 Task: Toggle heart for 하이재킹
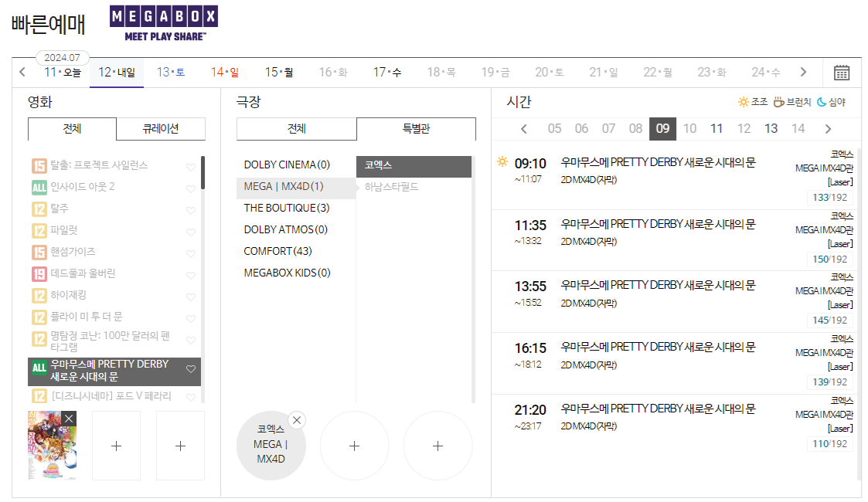tap(191, 297)
